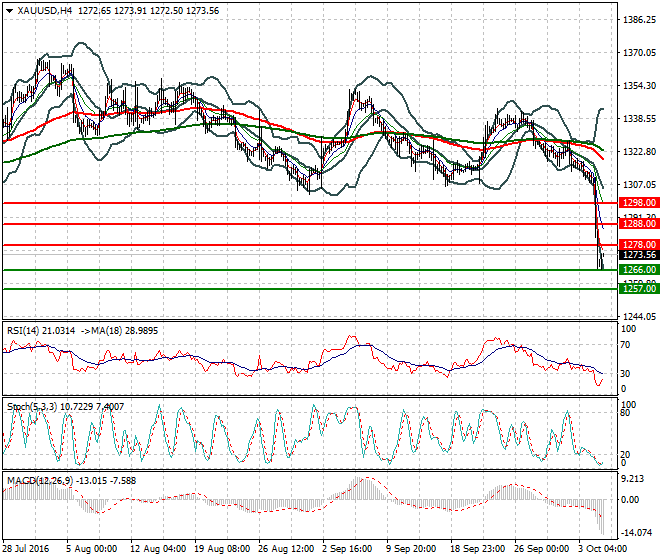This screenshot has height=560, width=660.
Task: Select the 18 Sep 23:00 time label
Action: tap(478, 549)
